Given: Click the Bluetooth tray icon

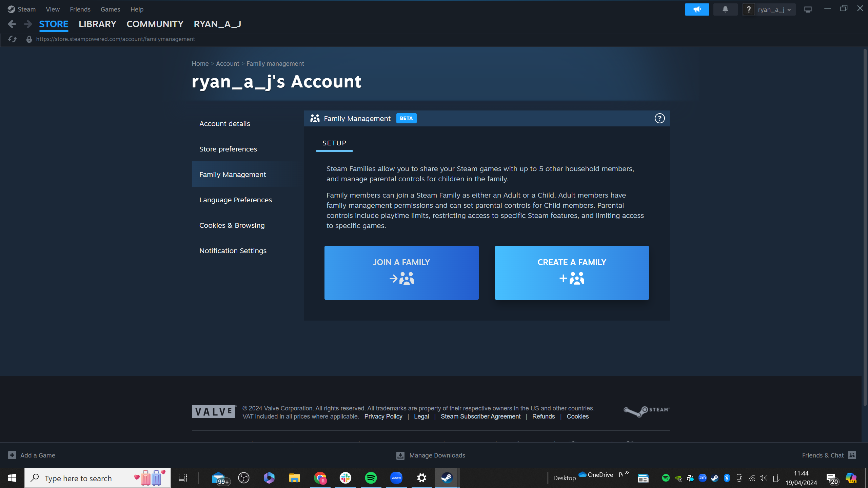Looking at the screenshot, I should tap(727, 478).
